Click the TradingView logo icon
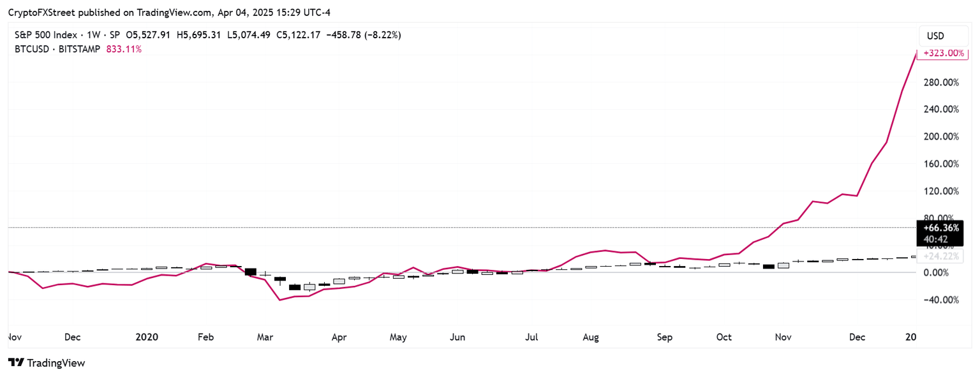 click(x=16, y=363)
